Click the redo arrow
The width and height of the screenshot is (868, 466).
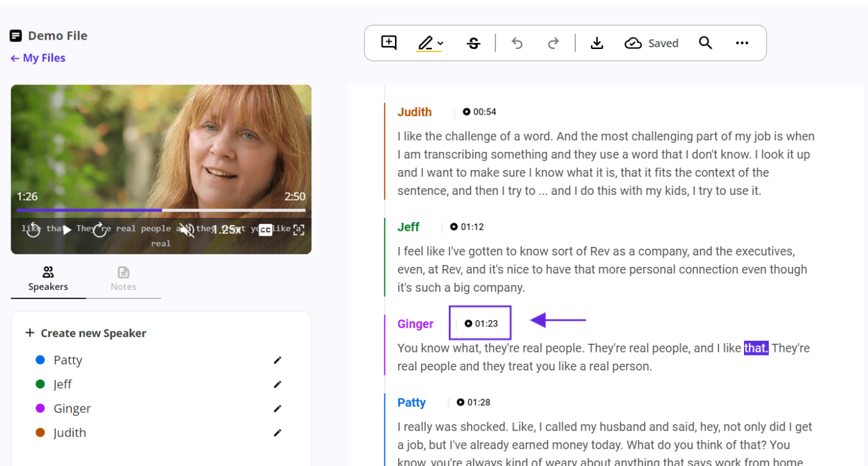[x=553, y=43]
